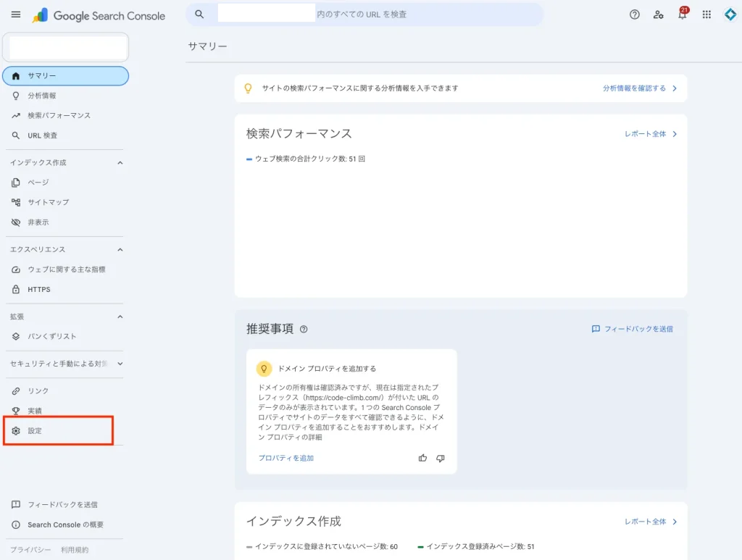Click プライバシー footer link
Image resolution: width=742 pixels, height=560 pixels.
click(x=30, y=550)
